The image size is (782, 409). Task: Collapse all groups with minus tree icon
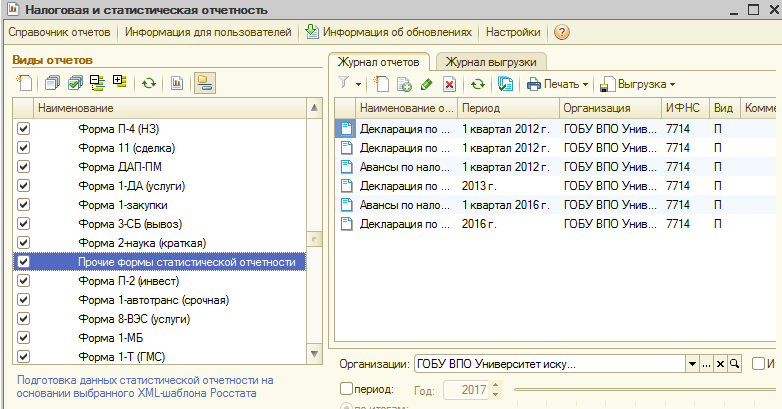click(97, 83)
